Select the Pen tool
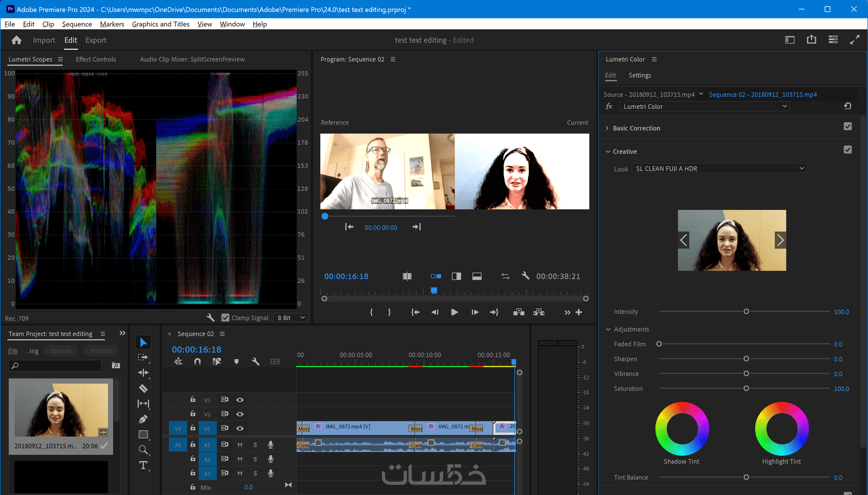The height and width of the screenshot is (495, 868). (143, 419)
